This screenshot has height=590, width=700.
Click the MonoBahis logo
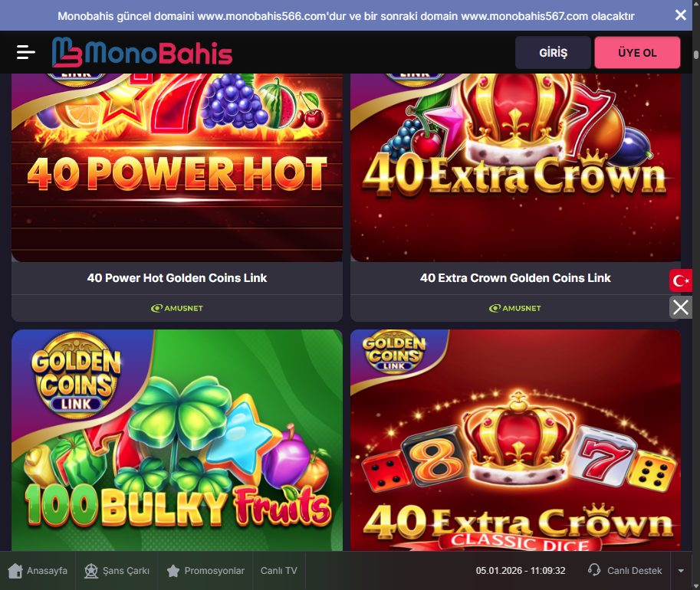pos(142,52)
